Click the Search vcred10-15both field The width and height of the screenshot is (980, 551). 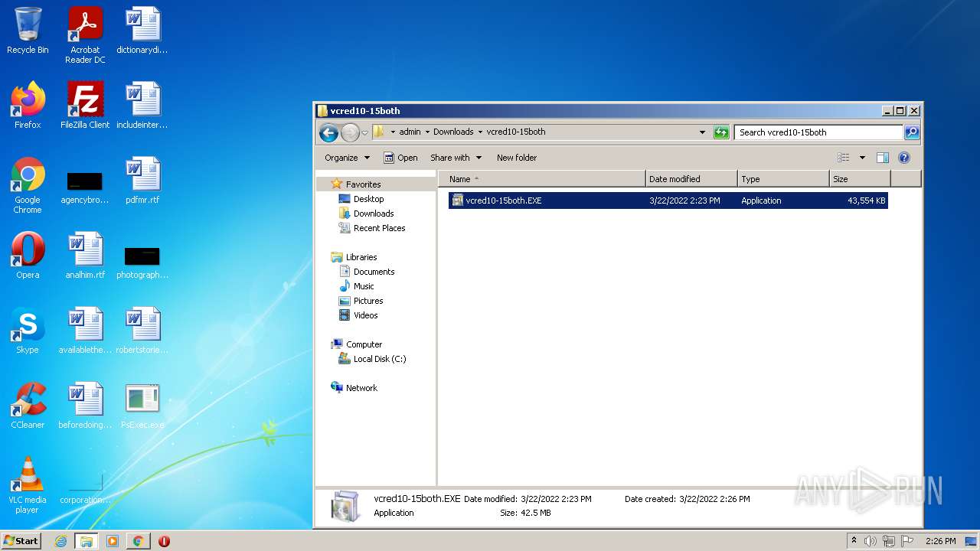pos(818,132)
